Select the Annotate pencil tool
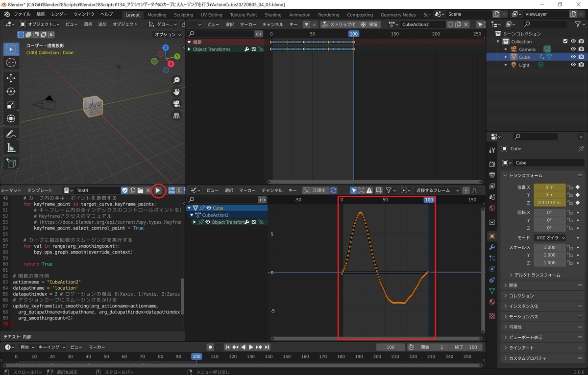588x375 pixels. 11,134
